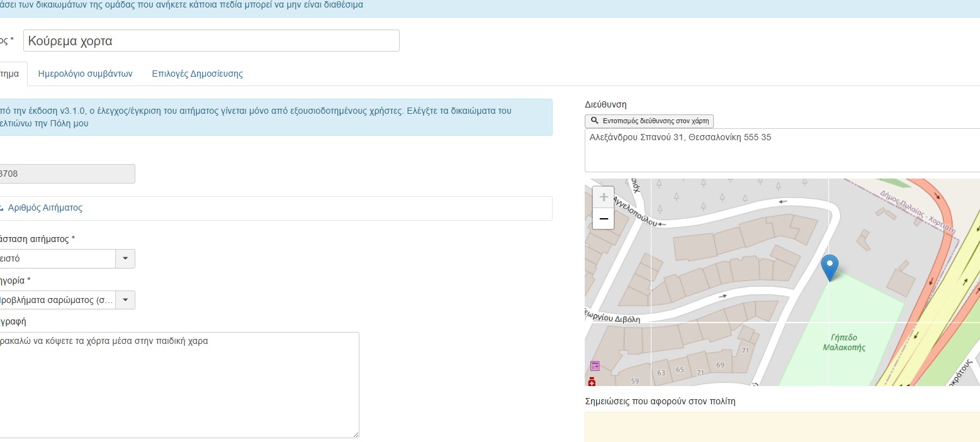The width and height of the screenshot is (980, 442).
Task: Switch to the Ημερολόγιο συμβάντων tab
Action: tap(85, 74)
